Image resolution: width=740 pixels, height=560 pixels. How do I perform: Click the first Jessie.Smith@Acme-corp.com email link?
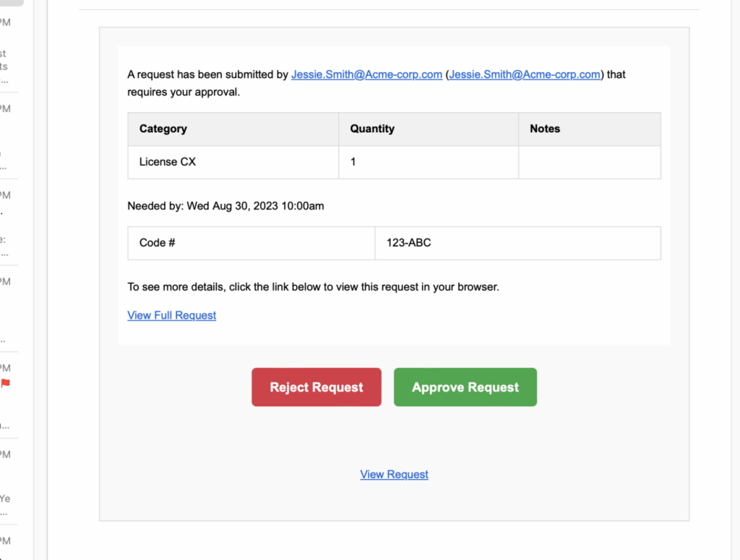[366, 74]
